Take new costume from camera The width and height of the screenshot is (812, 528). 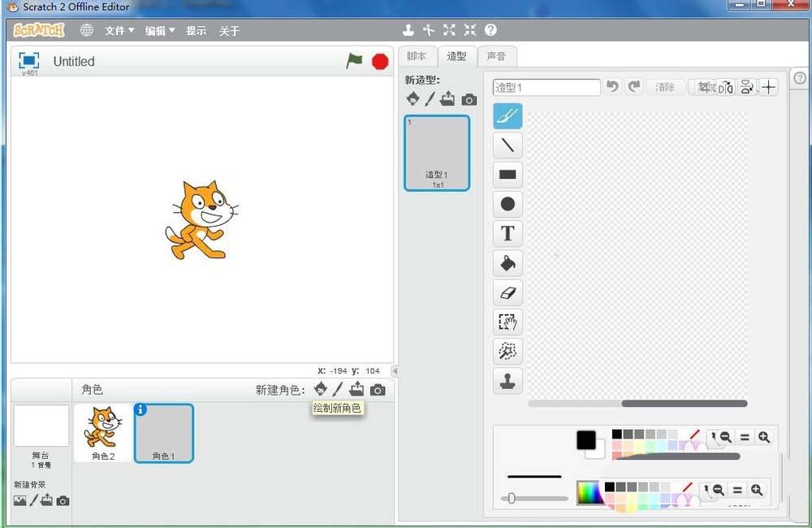click(x=469, y=99)
